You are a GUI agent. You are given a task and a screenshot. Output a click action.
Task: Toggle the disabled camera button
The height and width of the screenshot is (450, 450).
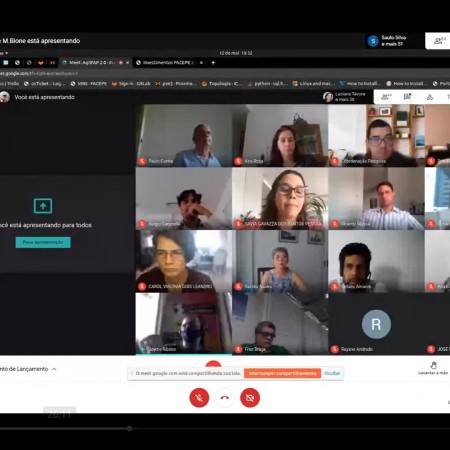pos(250,397)
